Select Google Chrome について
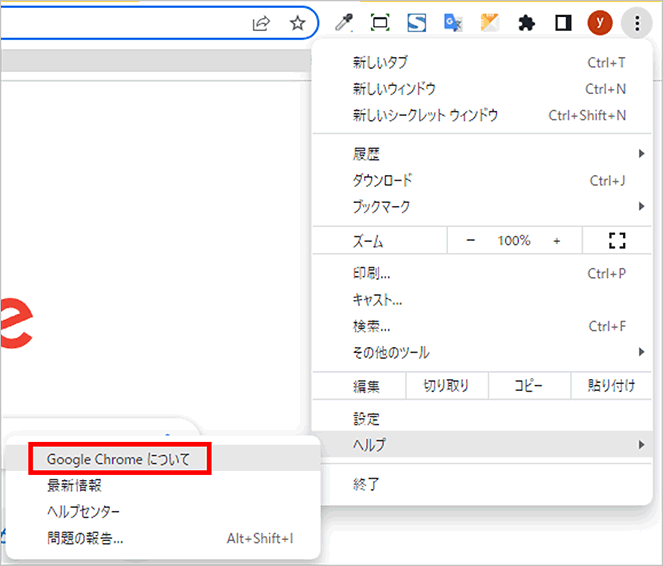This screenshot has height=566, width=663. tap(163, 459)
